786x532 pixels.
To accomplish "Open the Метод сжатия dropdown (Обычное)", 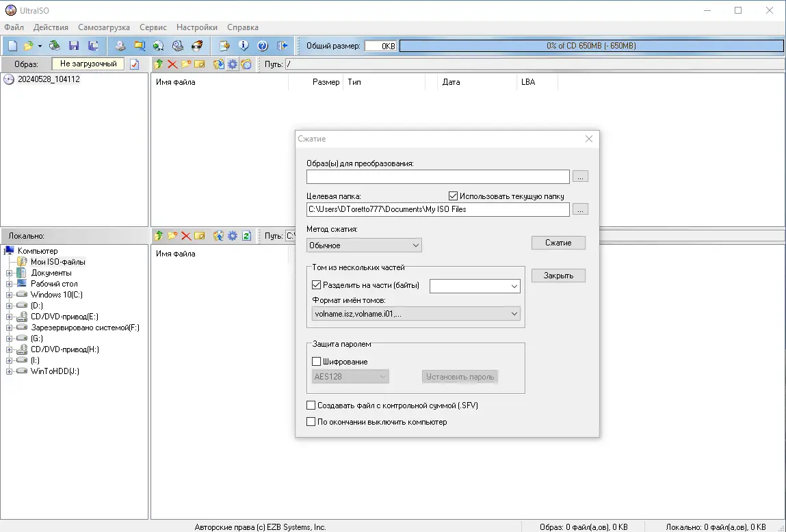I will click(x=364, y=245).
